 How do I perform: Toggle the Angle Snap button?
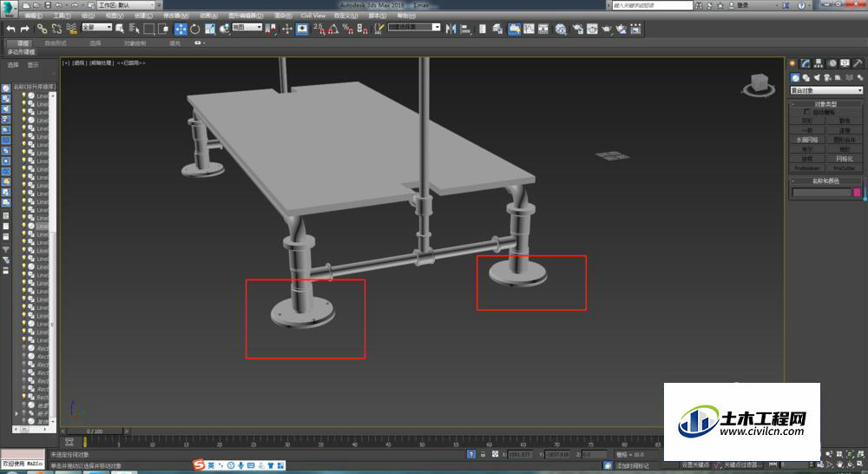[333, 29]
